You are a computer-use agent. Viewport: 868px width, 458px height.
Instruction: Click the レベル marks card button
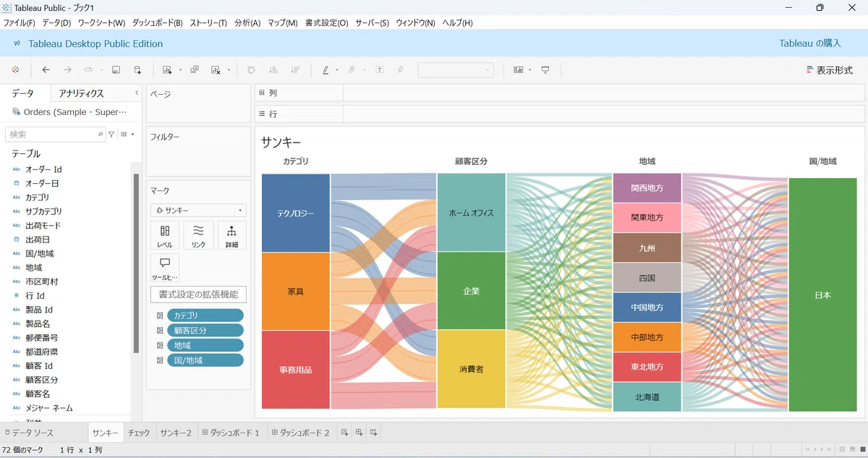coord(165,236)
